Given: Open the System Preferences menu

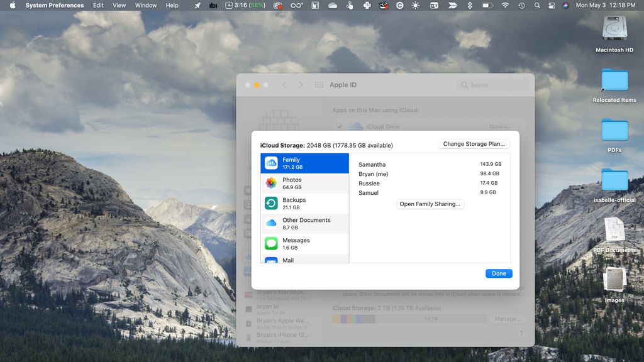Looking at the screenshot, I should click(x=55, y=5).
